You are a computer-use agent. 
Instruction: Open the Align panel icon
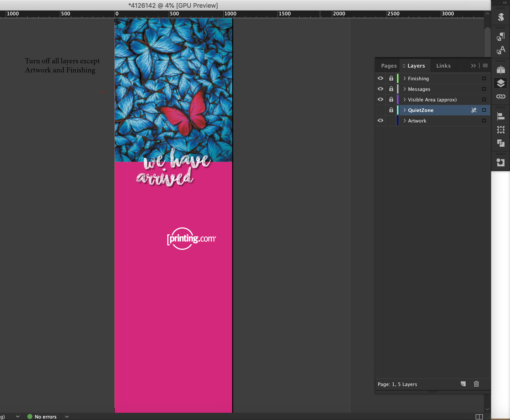pos(501,116)
